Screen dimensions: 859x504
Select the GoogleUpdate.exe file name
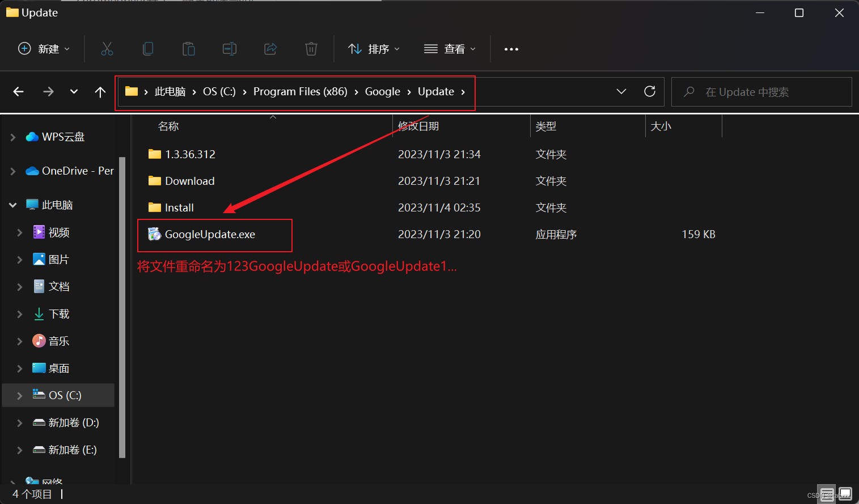[x=210, y=234]
